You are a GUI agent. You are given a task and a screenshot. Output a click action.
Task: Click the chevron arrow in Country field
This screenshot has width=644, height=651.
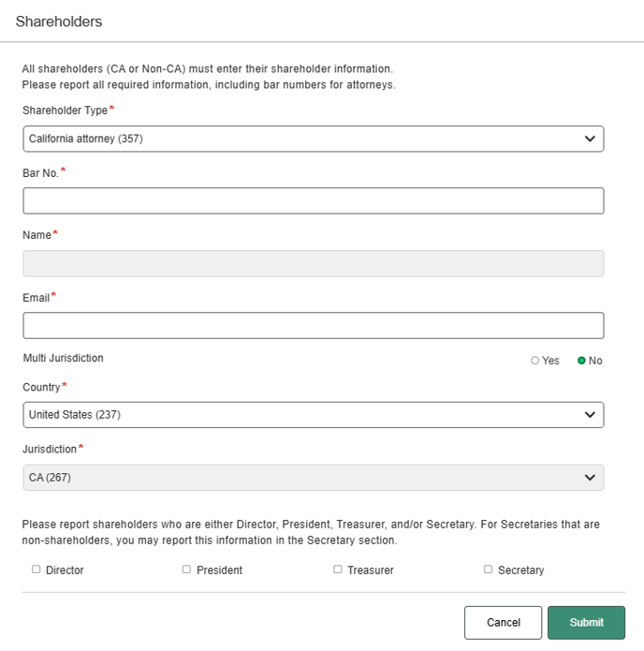pyautogui.click(x=590, y=414)
